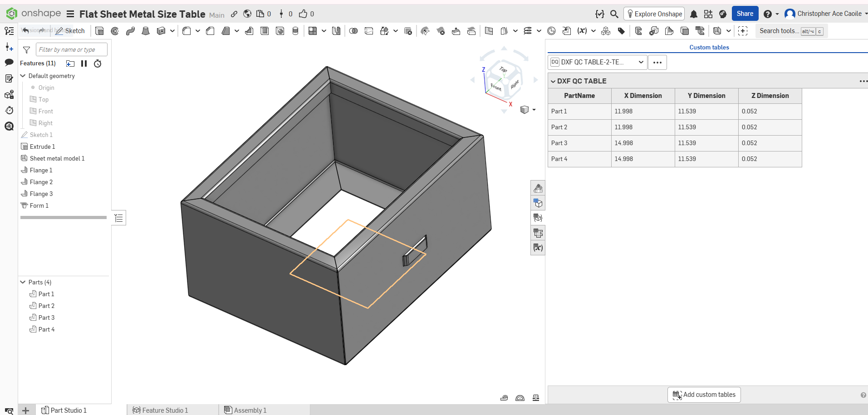868x415 pixels.
Task: Open the DXF QC TABLE-2-TE dropdown
Action: point(598,62)
